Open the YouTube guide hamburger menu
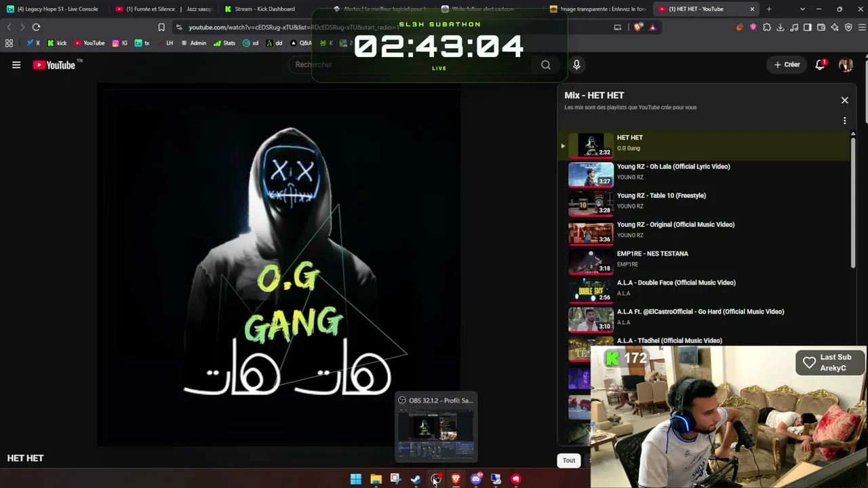 pyautogui.click(x=16, y=65)
